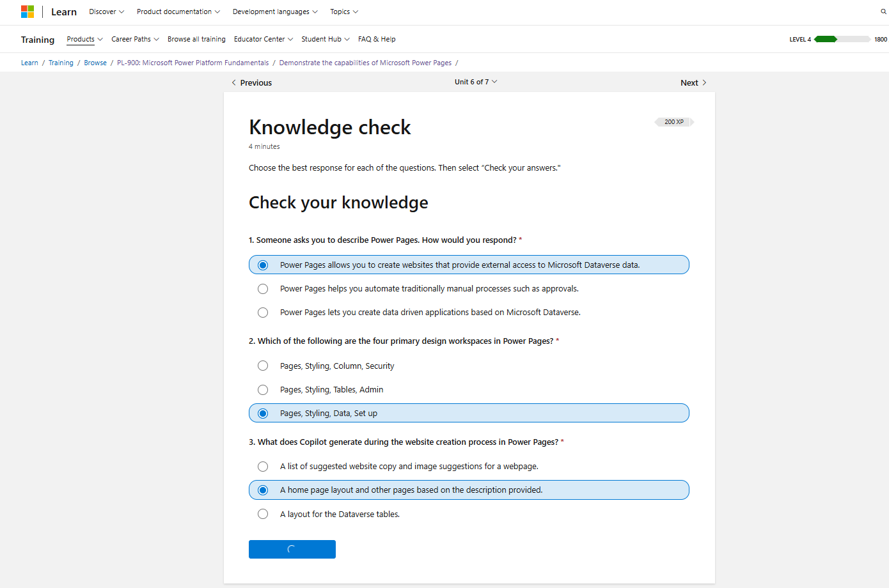Image resolution: width=889 pixels, height=588 pixels.
Task: Expand the Career Paths dropdown
Action: [x=135, y=39]
